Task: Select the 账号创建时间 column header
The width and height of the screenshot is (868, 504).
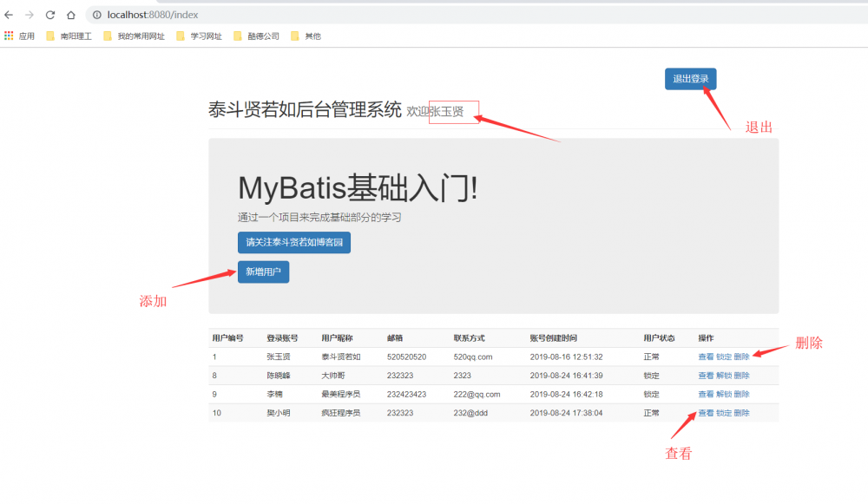Action: (552, 338)
